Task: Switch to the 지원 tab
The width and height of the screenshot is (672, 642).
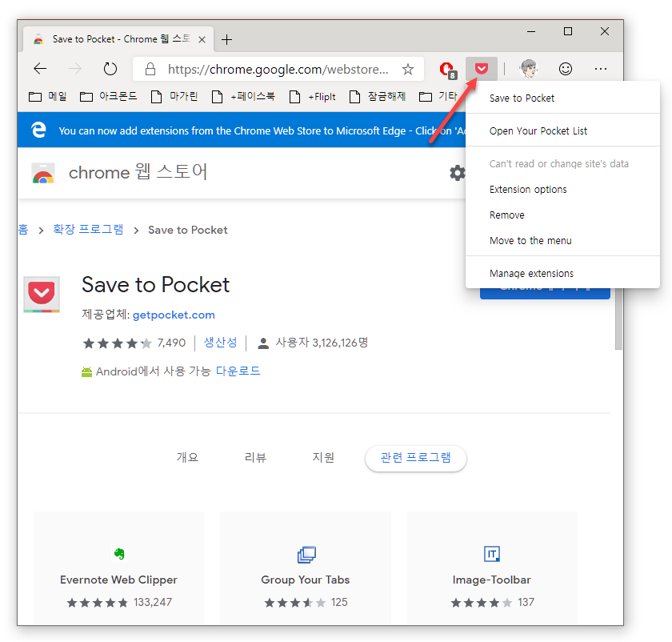Action: [323, 458]
